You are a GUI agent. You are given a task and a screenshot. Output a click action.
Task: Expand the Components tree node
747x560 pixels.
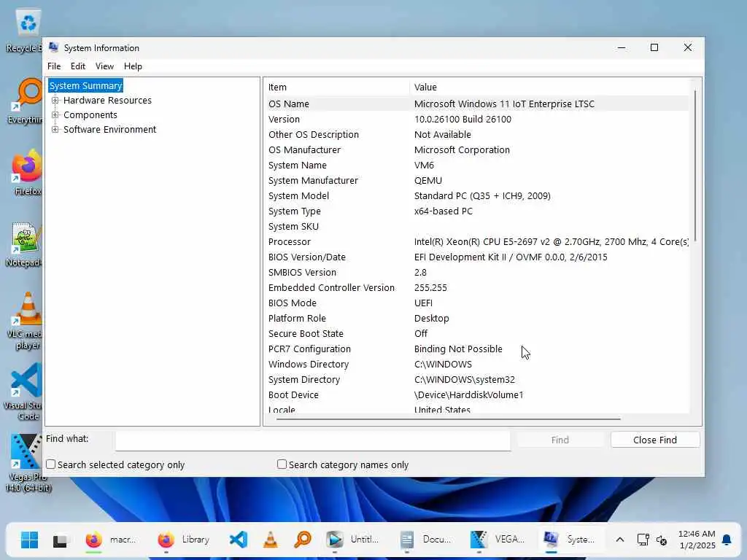[x=55, y=114]
